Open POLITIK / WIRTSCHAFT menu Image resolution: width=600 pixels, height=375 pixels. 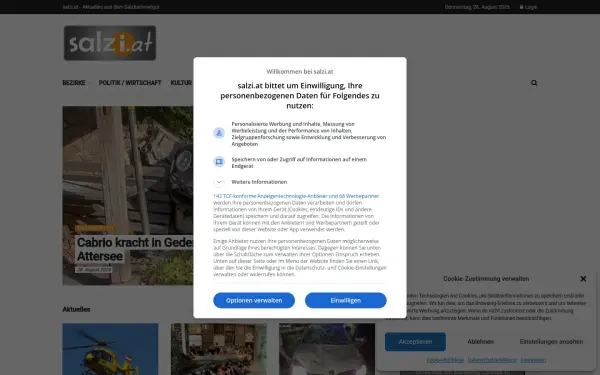coord(130,83)
